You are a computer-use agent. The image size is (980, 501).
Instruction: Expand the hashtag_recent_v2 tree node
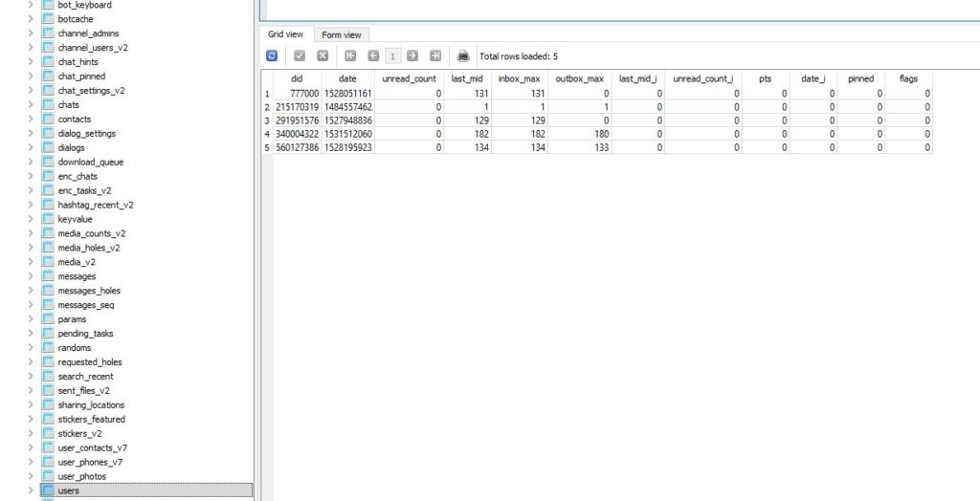31,205
